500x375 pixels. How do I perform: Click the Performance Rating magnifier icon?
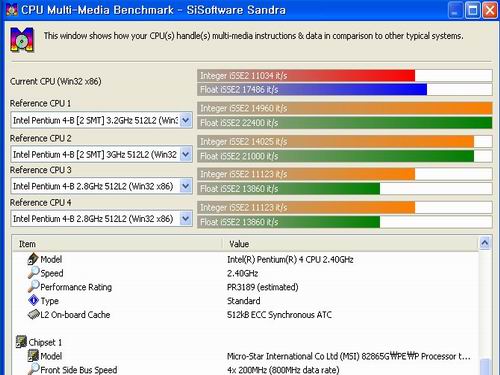[x=33, y=286]
